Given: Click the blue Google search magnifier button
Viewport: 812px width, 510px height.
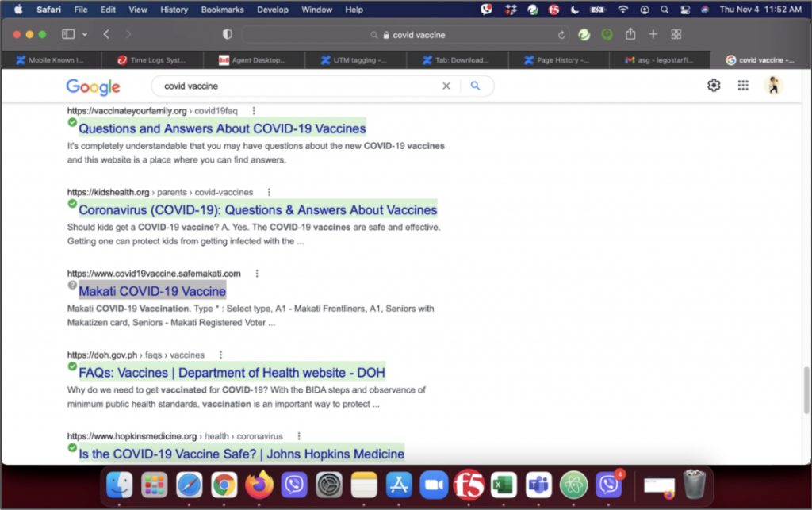Looking at the screenshot, I should [x=475, y=86].
